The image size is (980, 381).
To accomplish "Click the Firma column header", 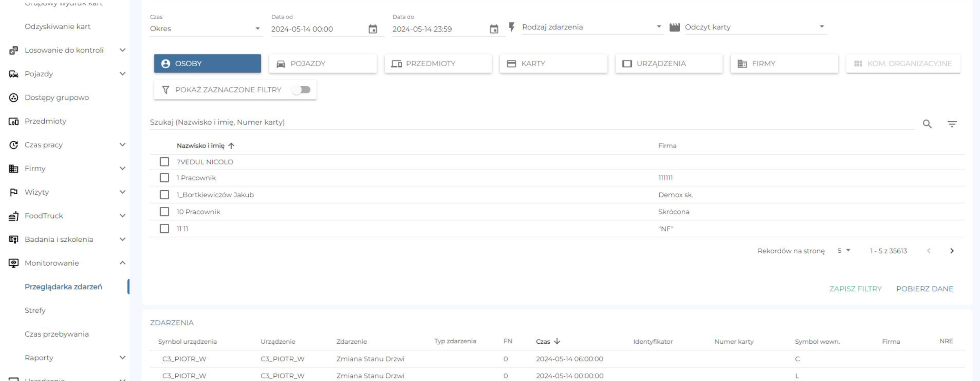I will click(667, 146).
